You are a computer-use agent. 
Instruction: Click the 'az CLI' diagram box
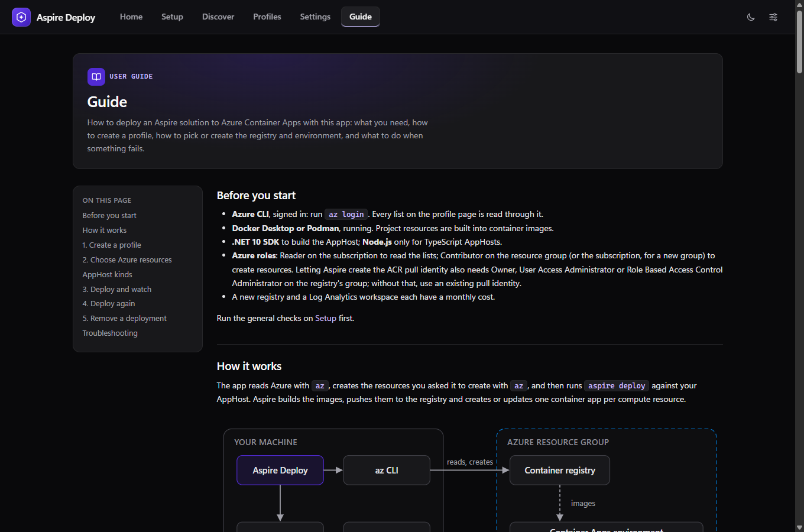point(387,471)
